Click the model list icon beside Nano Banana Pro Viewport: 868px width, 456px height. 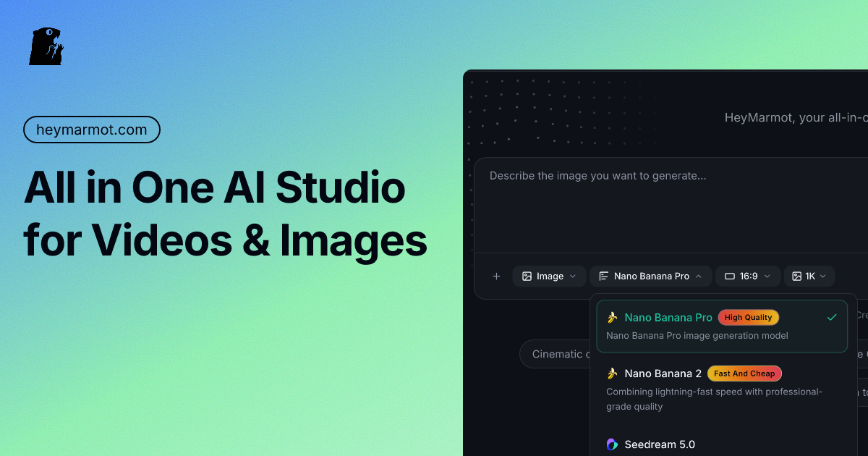pos(604,276)
